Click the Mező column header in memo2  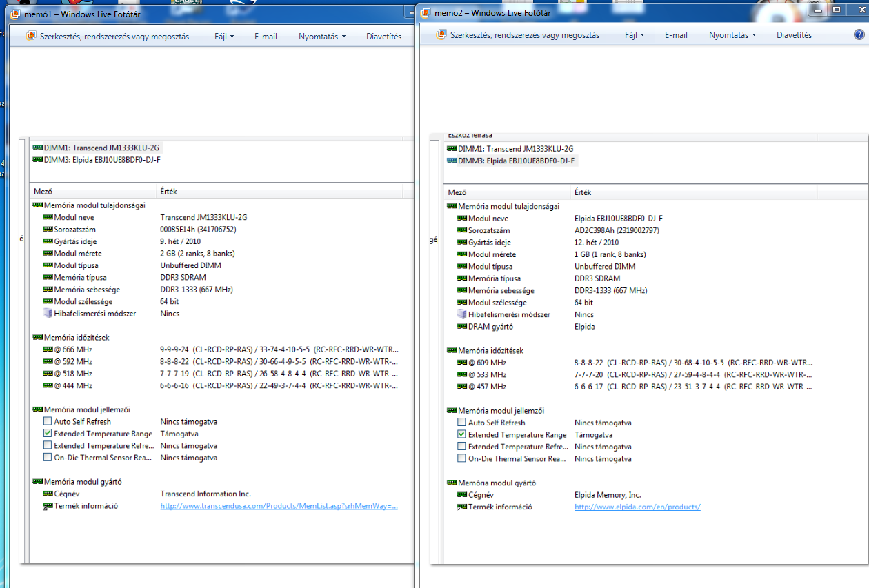pos(508,192)
